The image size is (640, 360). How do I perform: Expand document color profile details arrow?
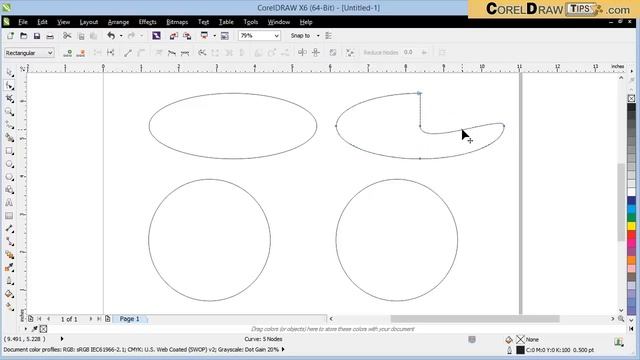click(x=283, y=350)
